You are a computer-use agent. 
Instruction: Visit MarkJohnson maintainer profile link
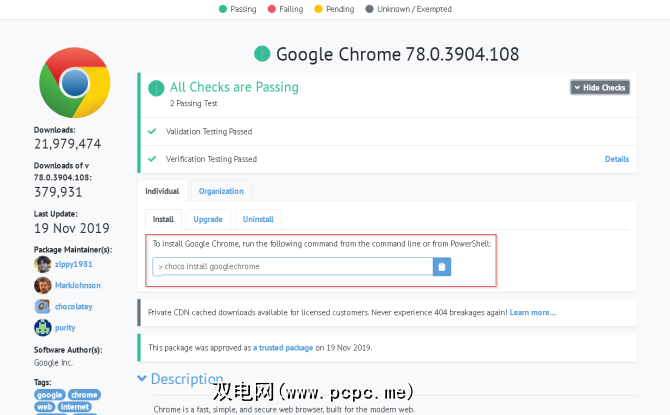78,285
